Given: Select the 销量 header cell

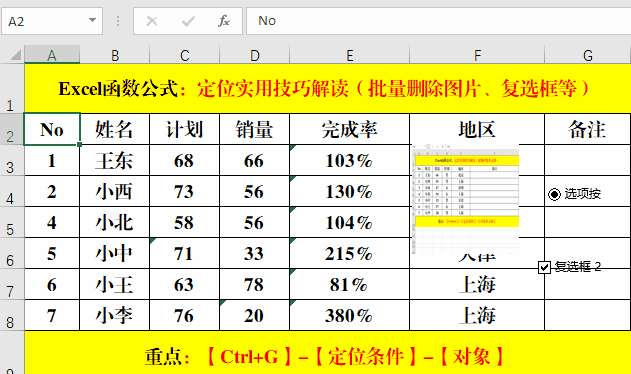Looking at the screenshot, I should click(254, 129).
